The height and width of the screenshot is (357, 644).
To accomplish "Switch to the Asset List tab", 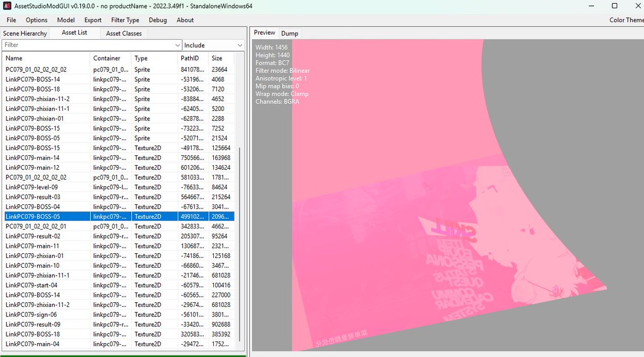I will pyautogui.click(x=74, y=32).
